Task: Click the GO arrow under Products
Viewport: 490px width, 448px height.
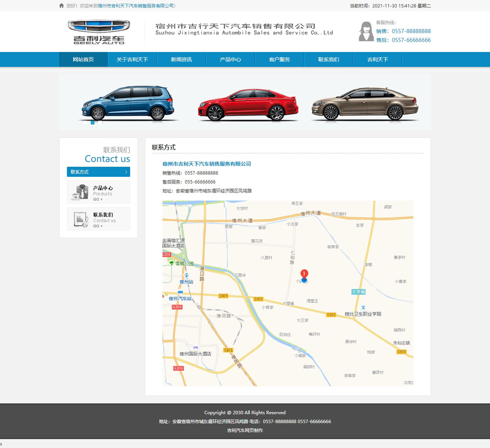Action: (x=98, y=200)
